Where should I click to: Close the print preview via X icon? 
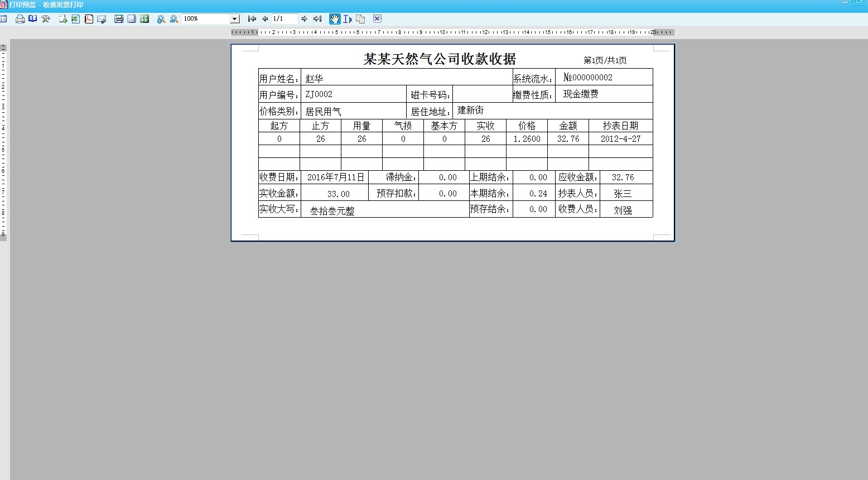pyautogui.click(x=377, y=19)
